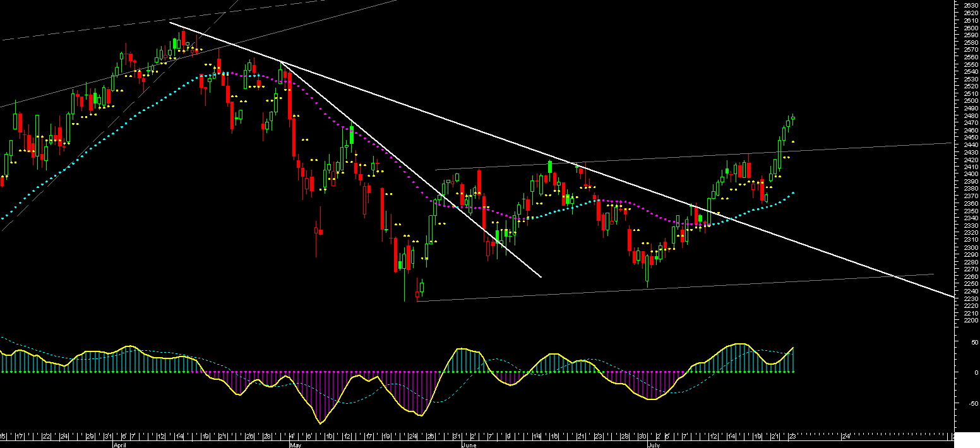980x448 pixels.
Task: Select the 2630 price label on the price axis
Action: coord(971,5)
